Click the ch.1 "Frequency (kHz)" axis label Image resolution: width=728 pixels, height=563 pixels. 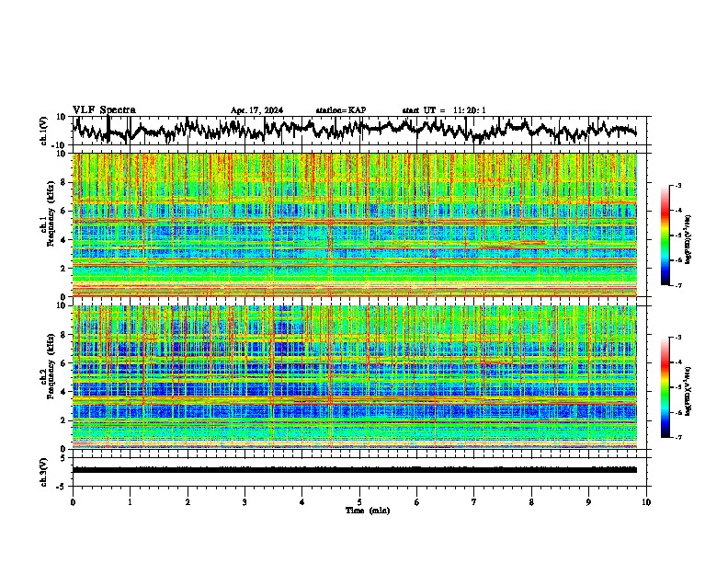[x=51, y=214]
